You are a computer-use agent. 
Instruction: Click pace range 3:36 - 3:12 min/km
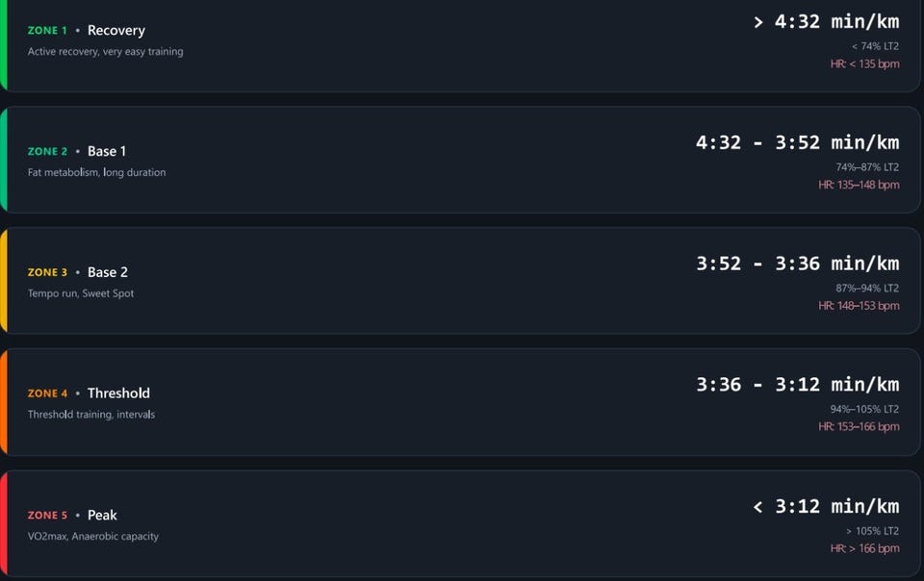(797, 385)
